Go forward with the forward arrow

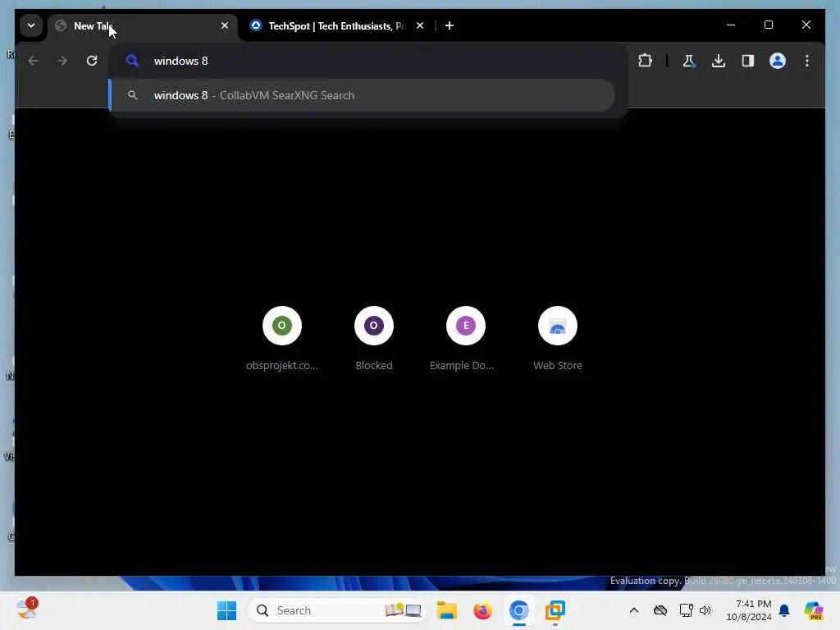(x=62, y=61)
